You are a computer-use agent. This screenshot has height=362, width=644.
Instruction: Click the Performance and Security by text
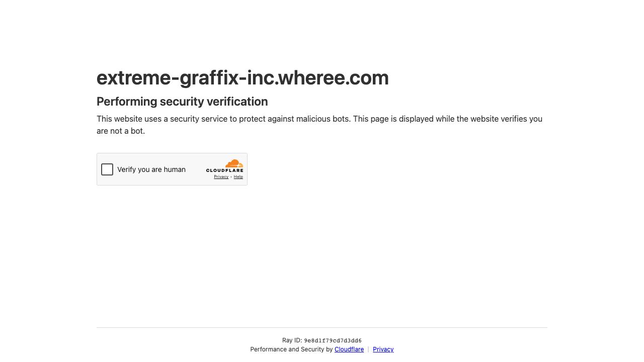[291, 349]
